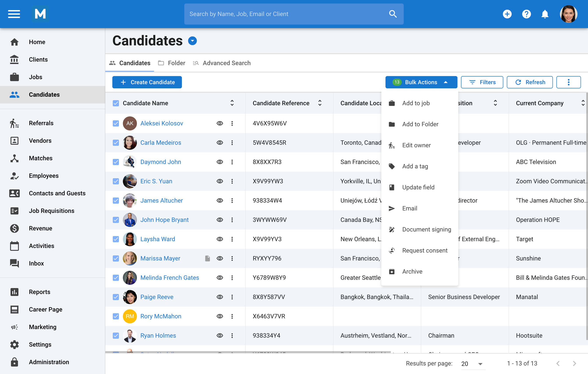Open the Carla Medeiros candidate link
The height and width of the screenshot is (374, 588).
(161, 143)
